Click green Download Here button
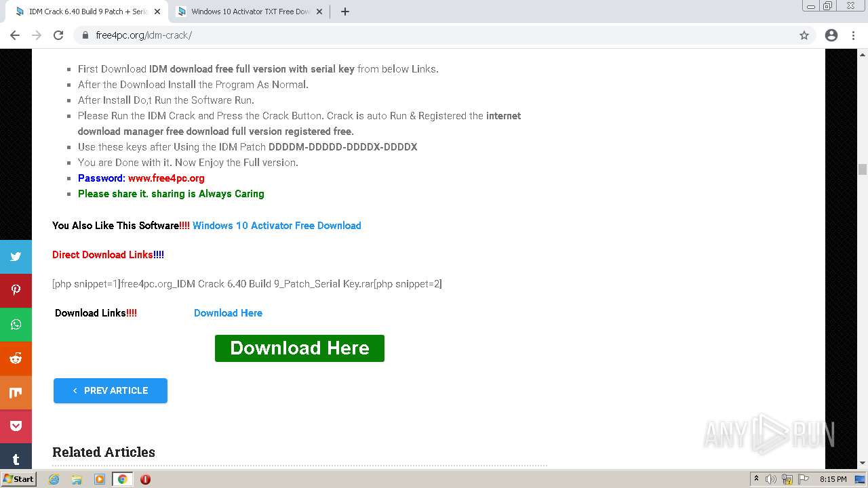Viewport: 868px width, 488px height. click(x=300, y=348)
